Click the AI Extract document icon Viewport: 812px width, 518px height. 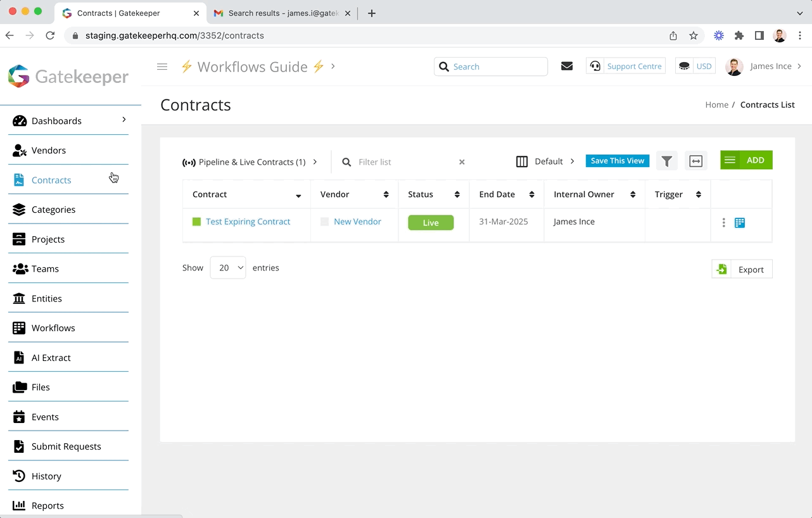(19, 358)
